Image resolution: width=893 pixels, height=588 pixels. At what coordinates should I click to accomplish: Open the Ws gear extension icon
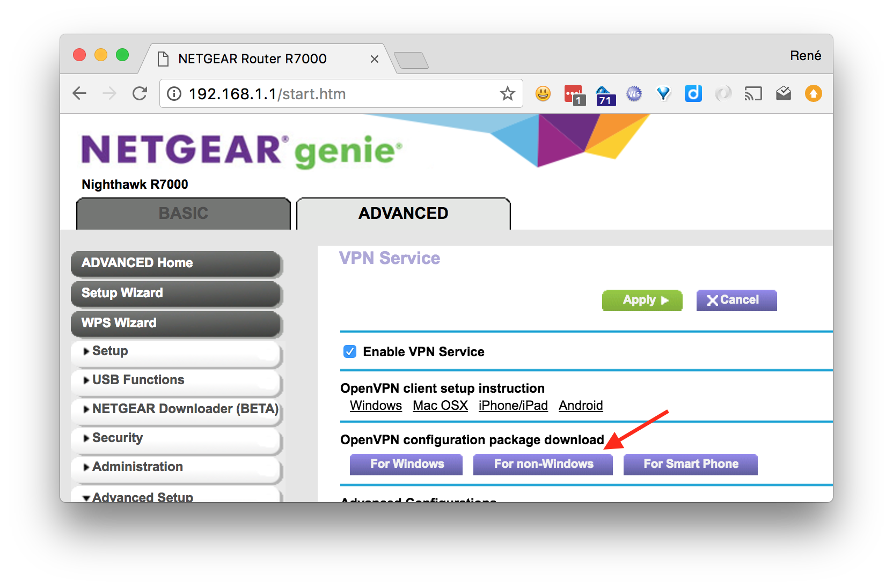click(634, 94)
